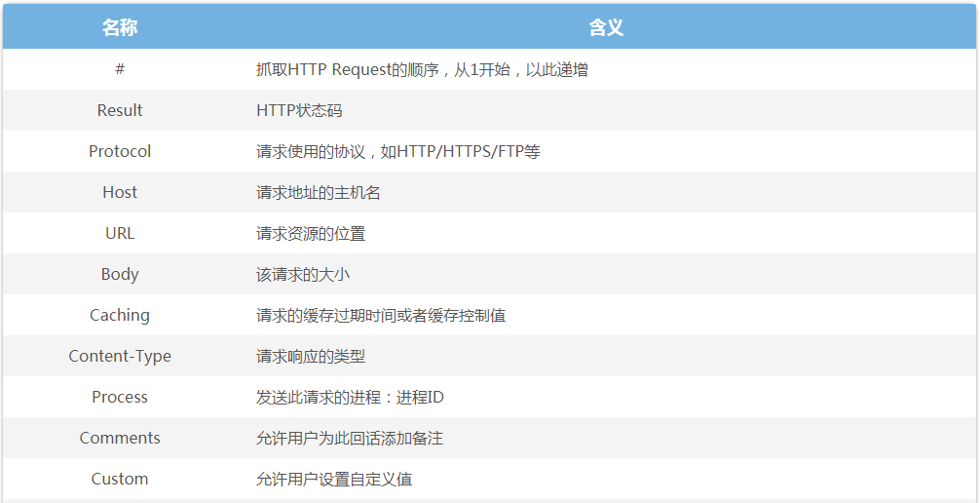Select the Caching name cell

(120, 315)
